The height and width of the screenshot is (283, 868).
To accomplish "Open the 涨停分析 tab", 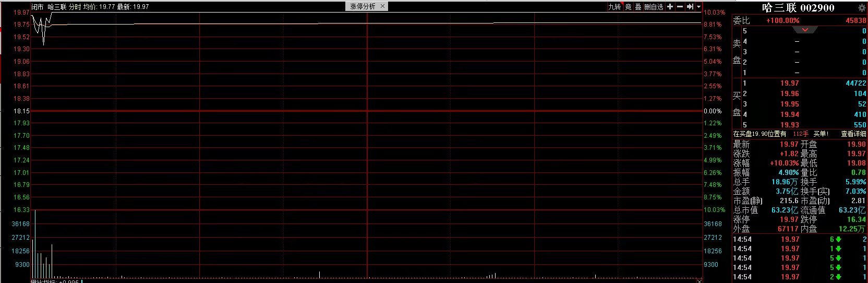I will point(363,6).
